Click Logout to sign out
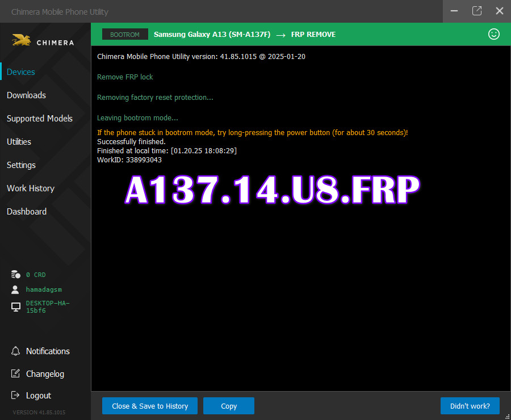Viewport: 511px width, 420px height. click(39, 396)
